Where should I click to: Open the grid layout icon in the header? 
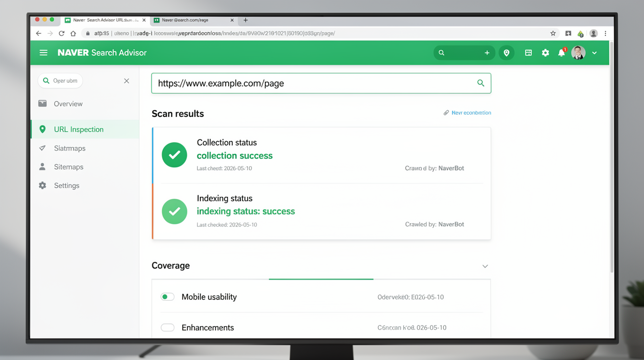(x=528, y=53)
